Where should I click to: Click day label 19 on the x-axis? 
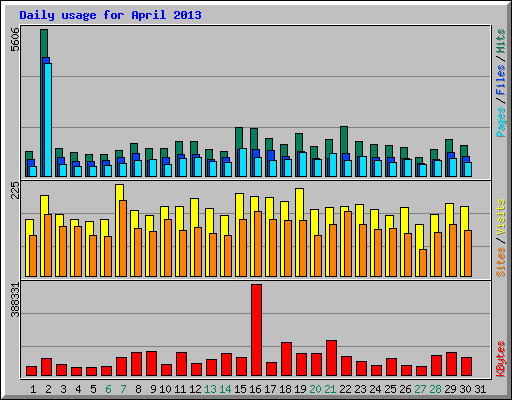tap(300, 389)
